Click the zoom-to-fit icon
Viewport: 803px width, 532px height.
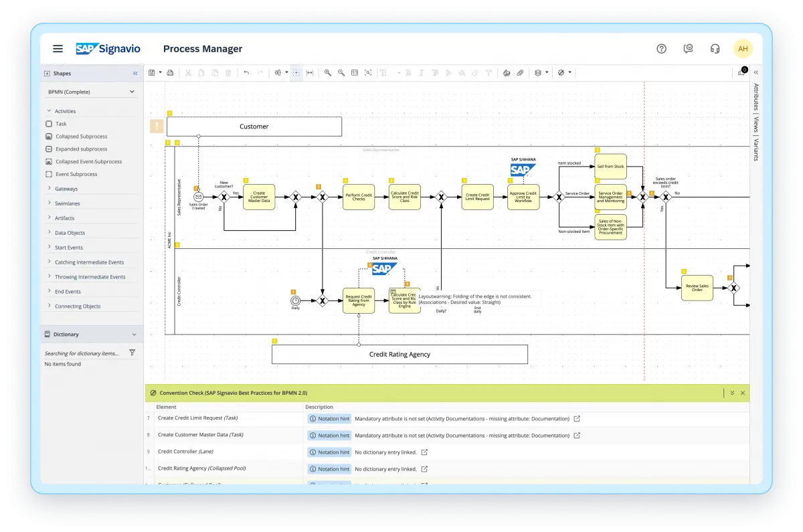click(x=368, y=72)
